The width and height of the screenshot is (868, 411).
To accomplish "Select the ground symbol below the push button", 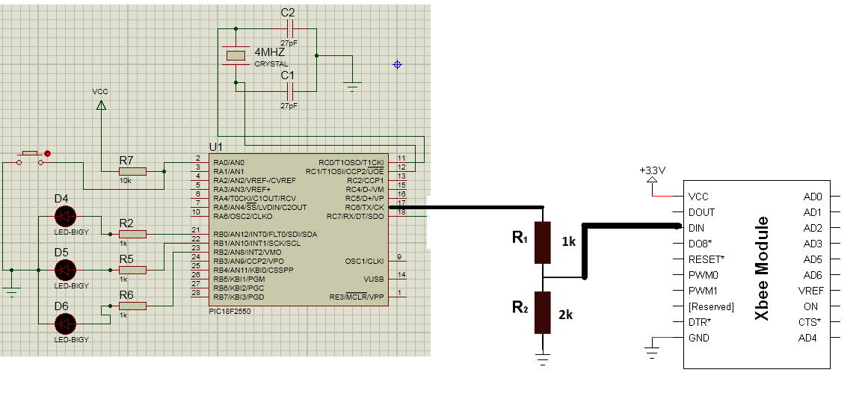I will click(12, 292).
